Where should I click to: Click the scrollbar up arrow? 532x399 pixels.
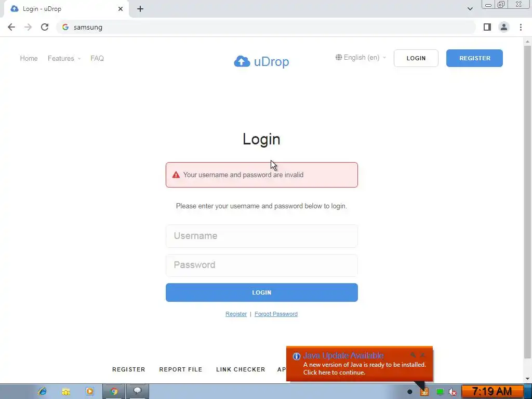click(x=527, y=42)
